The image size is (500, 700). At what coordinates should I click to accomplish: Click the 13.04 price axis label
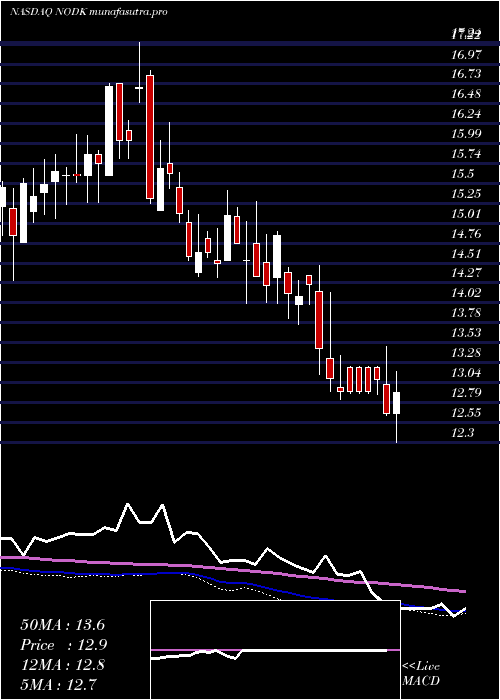[x=467, y=372]
